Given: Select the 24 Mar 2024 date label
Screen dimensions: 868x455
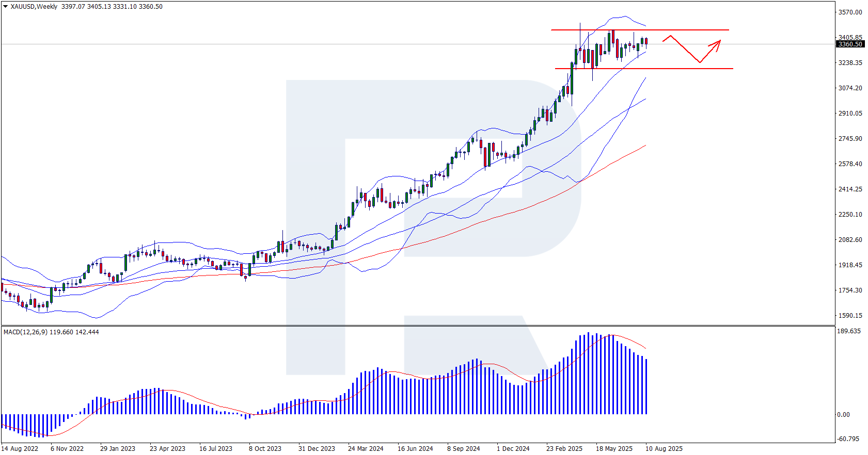Looking at the screenshot, I should (366, 449).
